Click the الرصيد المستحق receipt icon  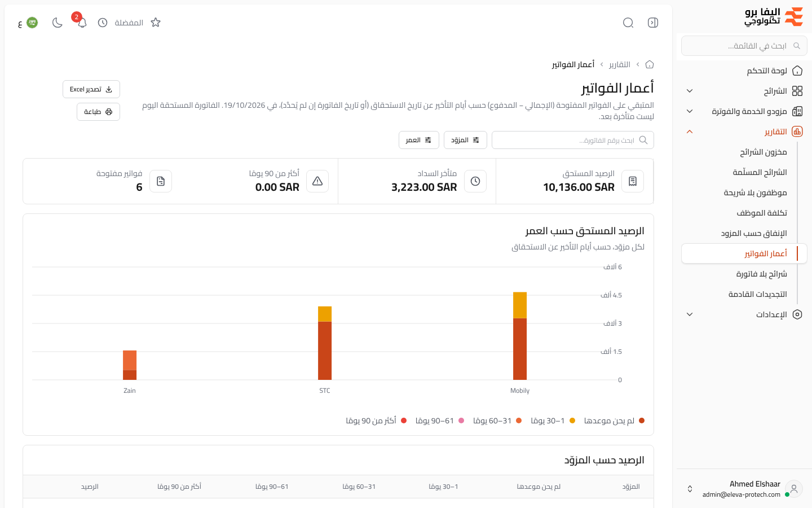(633, 181)
